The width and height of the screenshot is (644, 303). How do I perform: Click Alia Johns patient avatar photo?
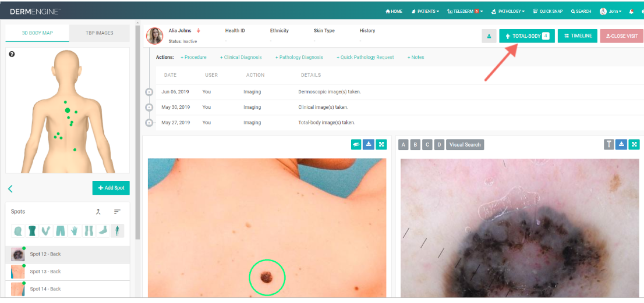(155, 36)
